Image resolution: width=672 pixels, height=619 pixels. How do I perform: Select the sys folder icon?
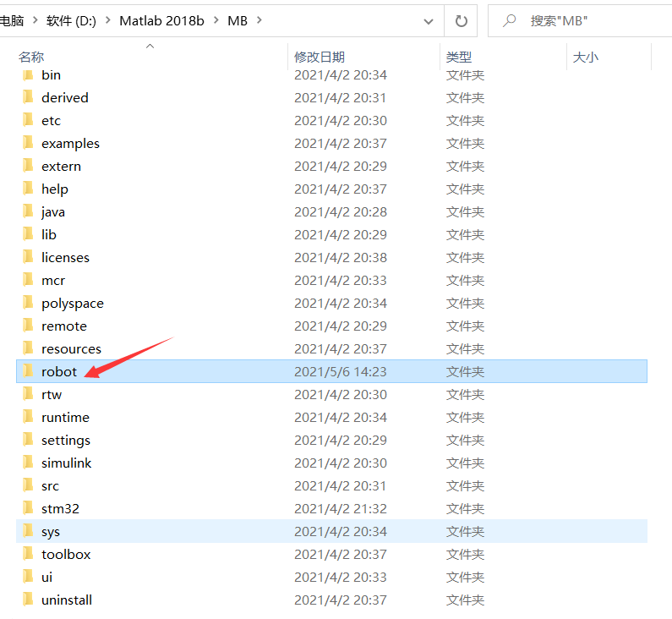click(x=28, y=531)
